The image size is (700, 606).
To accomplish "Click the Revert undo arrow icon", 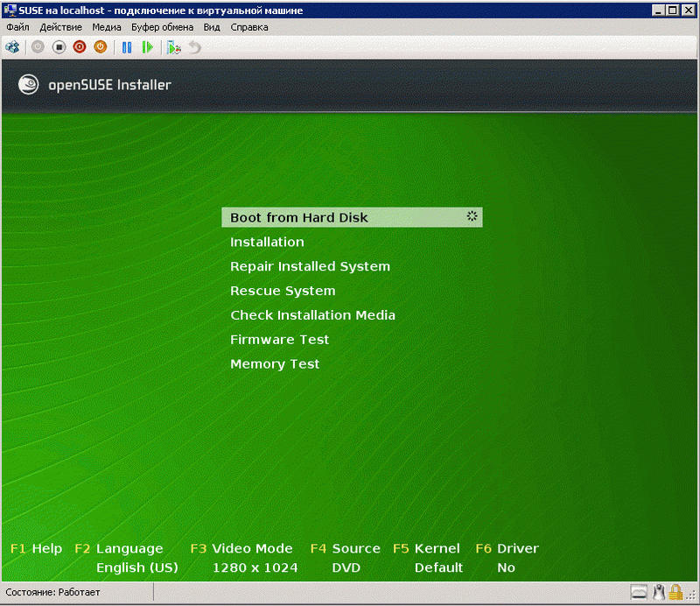I will tap(194, 47).
